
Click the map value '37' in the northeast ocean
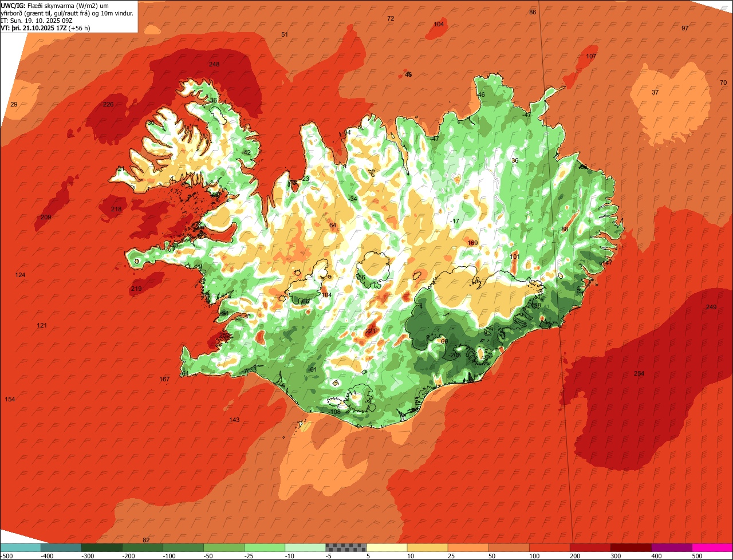click(655, 92)
